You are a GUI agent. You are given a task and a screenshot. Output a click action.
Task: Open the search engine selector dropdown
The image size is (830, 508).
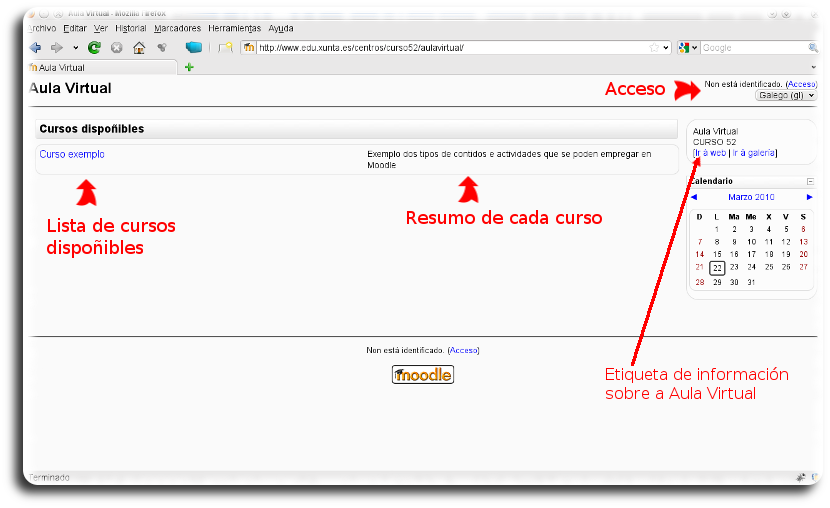(689, 47)
